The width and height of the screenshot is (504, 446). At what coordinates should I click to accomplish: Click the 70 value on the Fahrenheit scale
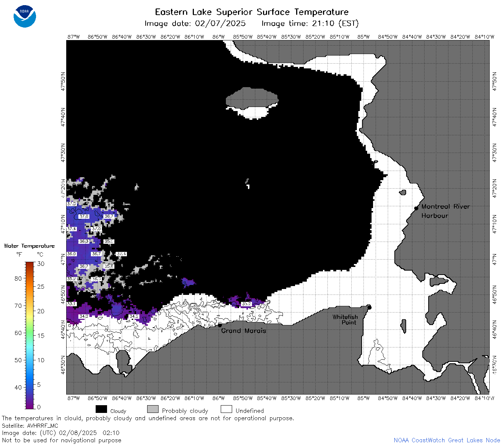click(18, 306)
